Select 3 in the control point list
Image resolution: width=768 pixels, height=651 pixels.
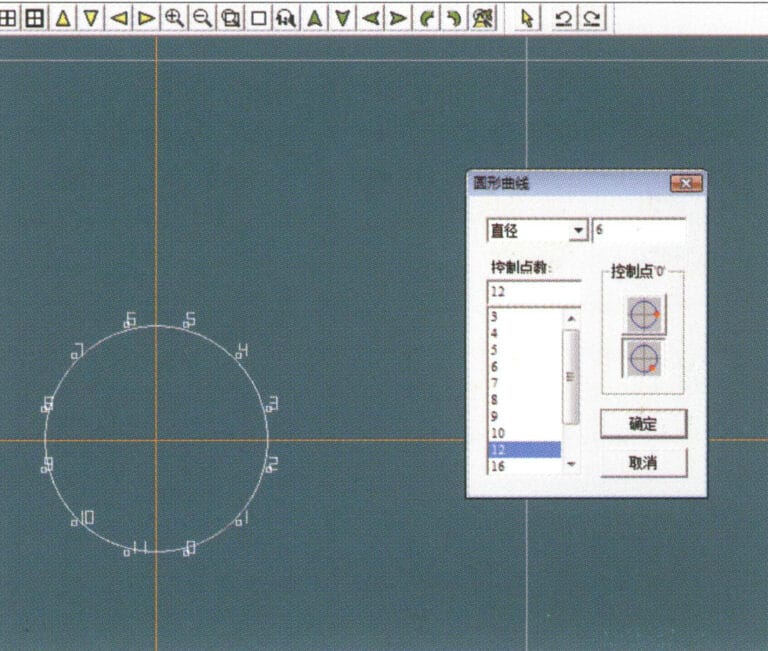click(525, 316)
